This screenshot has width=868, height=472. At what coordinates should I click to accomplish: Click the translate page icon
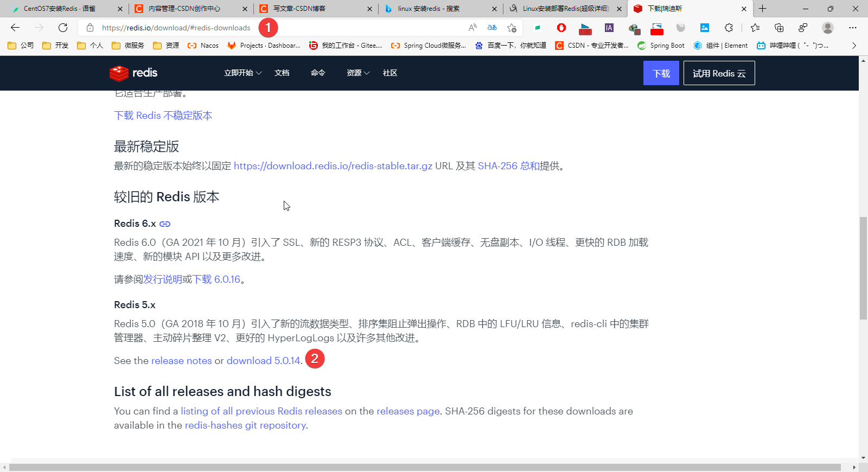pyautogui.click(x=492, y=28)
